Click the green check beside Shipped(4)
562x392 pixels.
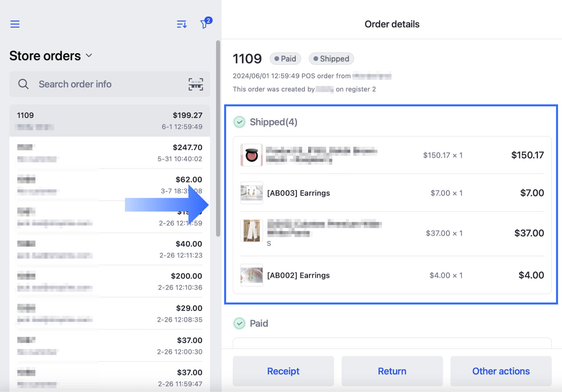[x=239, y=122]
